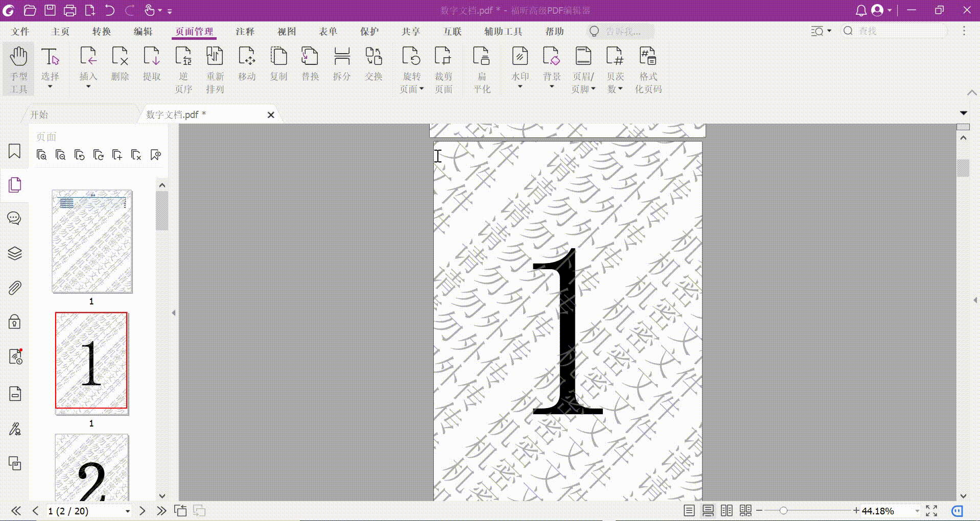The height and width of the screenshot is (521, 980).
Task: Toggle continuous facing view mode
Action: (x=745, y=511)
